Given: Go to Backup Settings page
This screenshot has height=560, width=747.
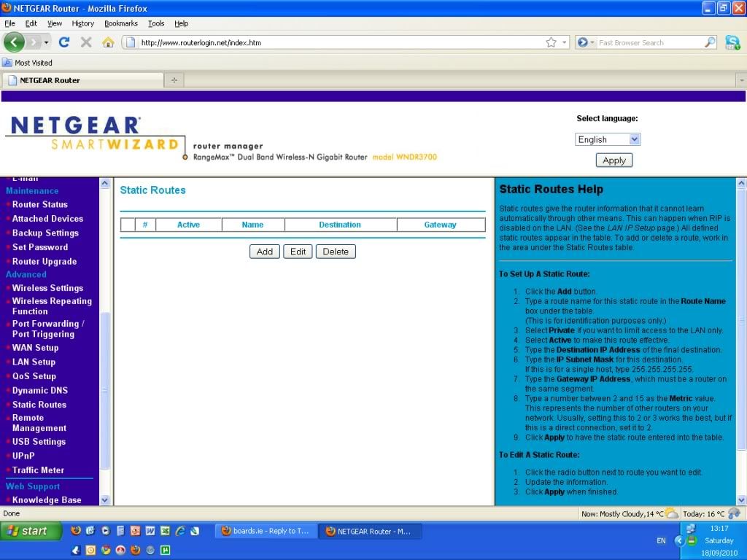Looking at the screenshot, I should click(x=45, y=233).
